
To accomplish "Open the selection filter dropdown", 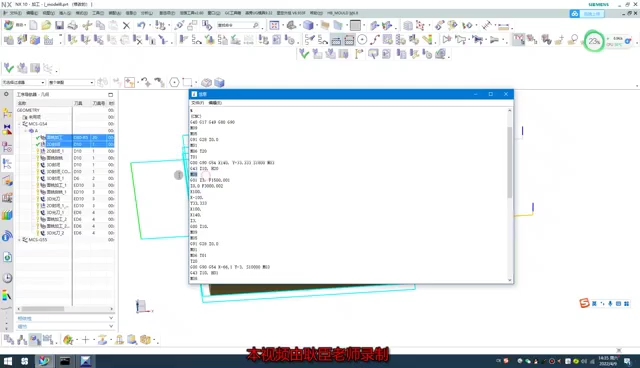I will point(23,82).
